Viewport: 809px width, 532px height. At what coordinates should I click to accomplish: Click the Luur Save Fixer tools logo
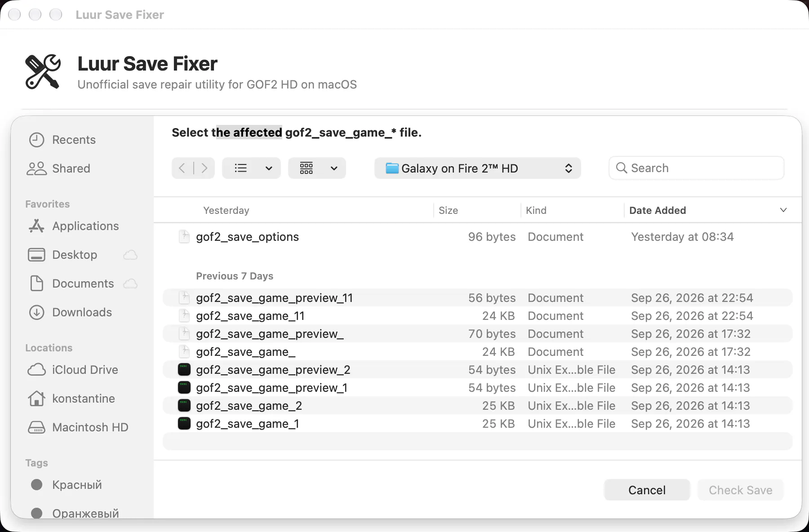click(x=43, y=72)
